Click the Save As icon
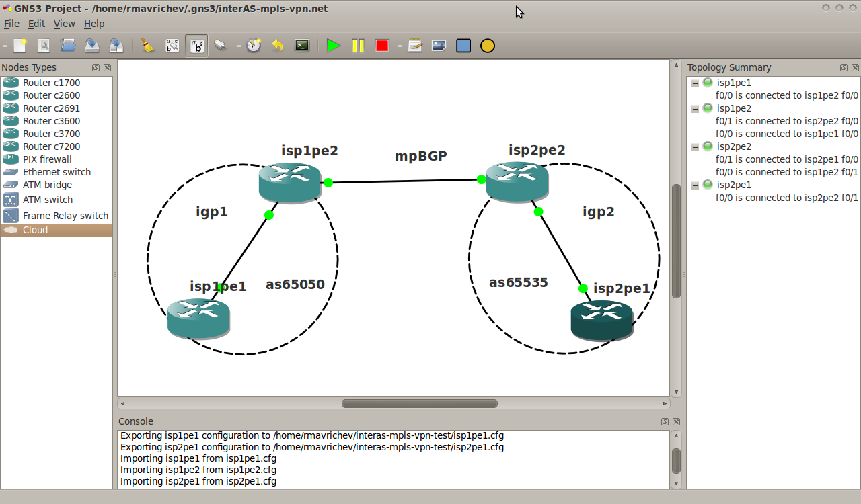This screenshot has width=861, height=504. click(116, 46)
